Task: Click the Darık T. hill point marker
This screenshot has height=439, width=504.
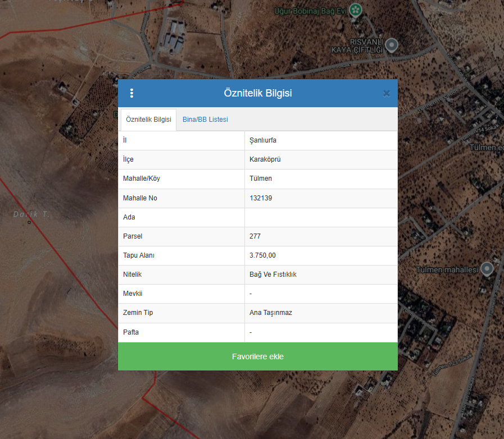Action: 29,222
